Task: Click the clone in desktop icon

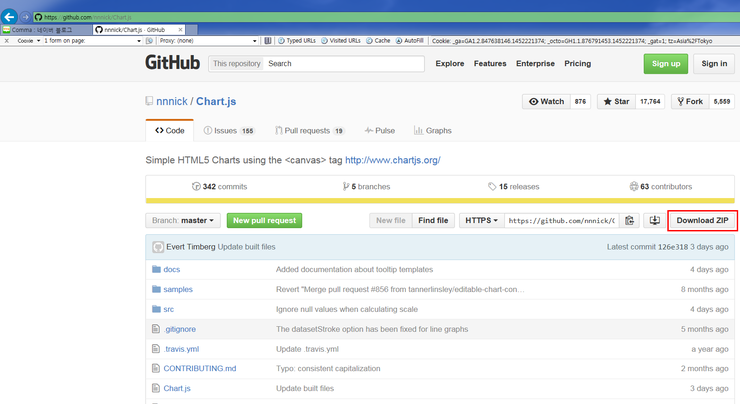Action: pyautogui.click(x=655, y=220)
